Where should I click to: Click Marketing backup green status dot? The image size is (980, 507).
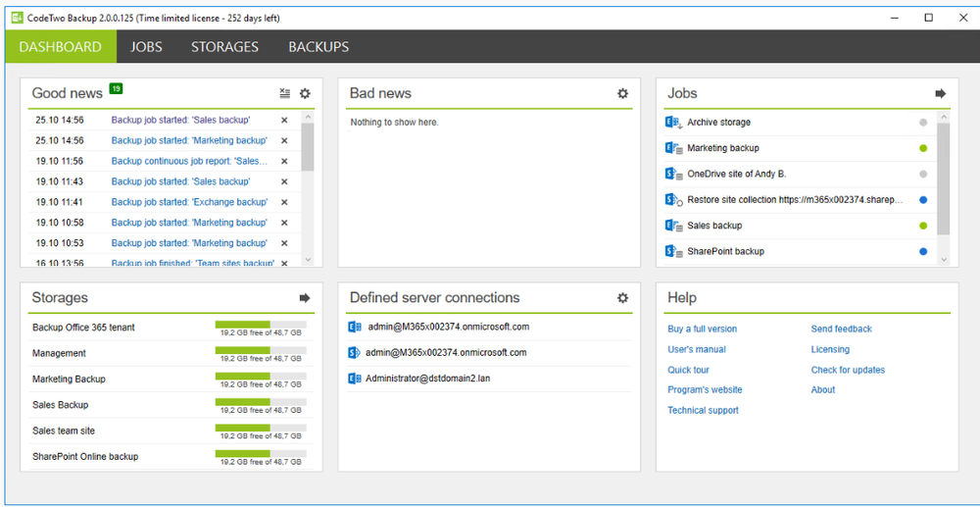pos(923,149)
